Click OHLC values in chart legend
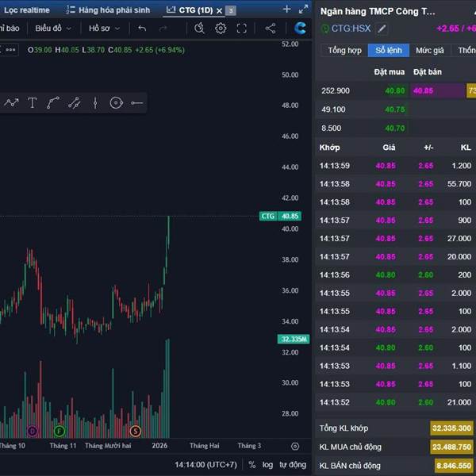Viewport: 476px width, 476px height. tap(106, 50)
